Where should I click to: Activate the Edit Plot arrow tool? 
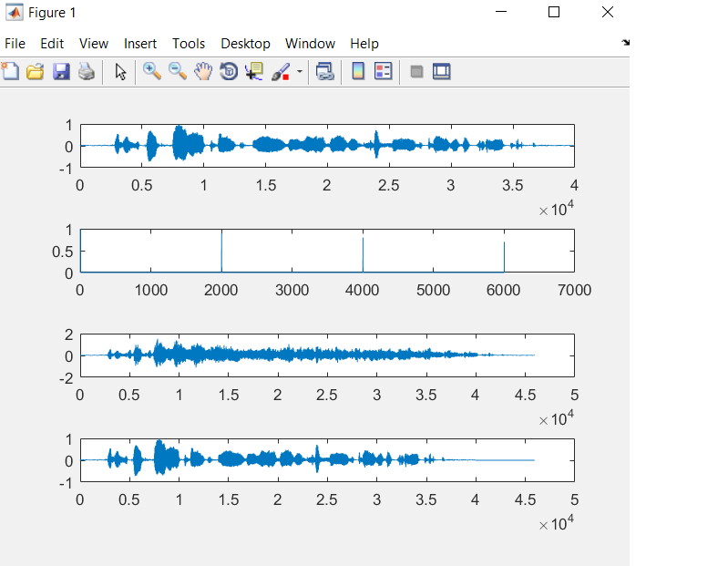click(120, 71)
